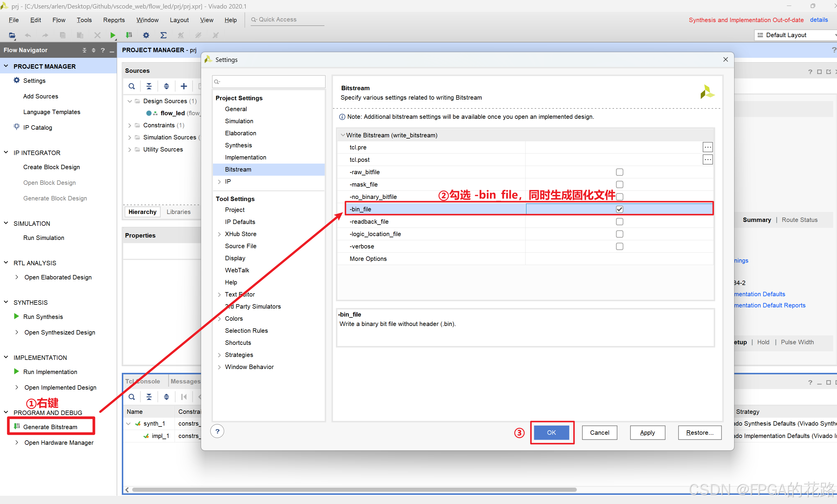Click the Restore... button

tap(700, 432)
